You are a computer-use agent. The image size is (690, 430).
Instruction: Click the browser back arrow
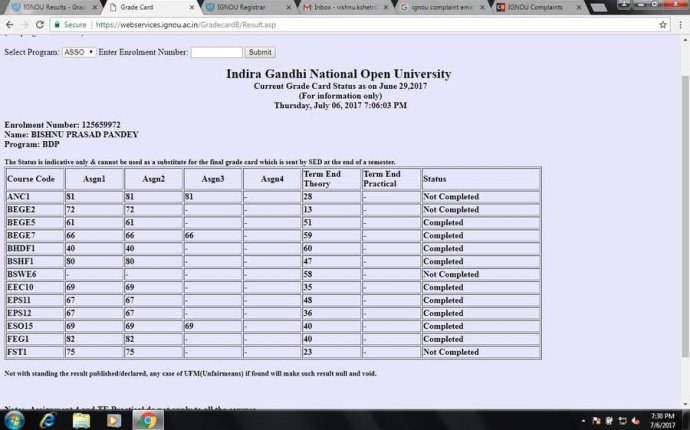[10, 25]
